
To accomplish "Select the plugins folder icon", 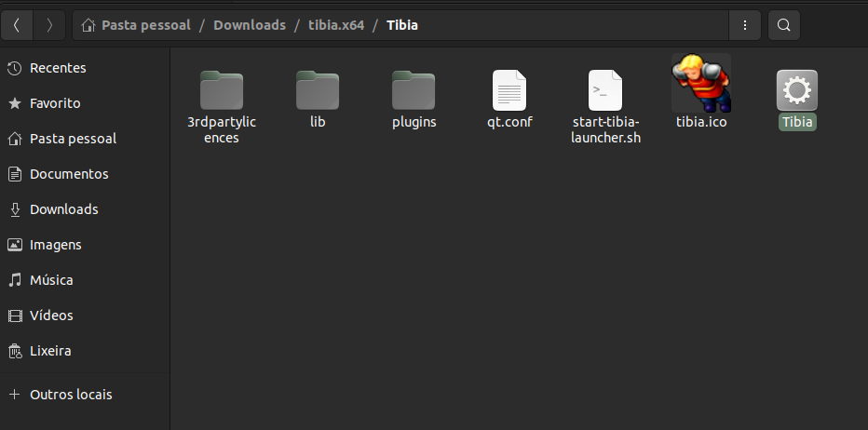I will pyautogui.click(x=414, y=89).
